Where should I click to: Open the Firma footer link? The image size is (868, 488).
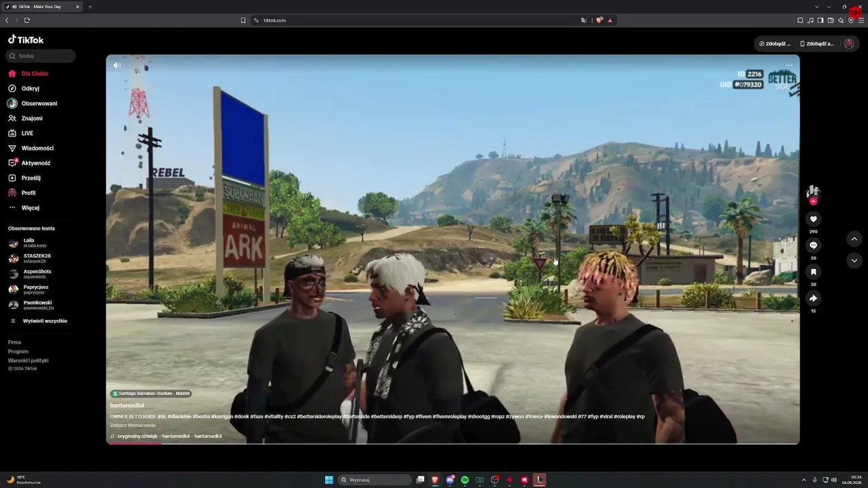(14, 342)
